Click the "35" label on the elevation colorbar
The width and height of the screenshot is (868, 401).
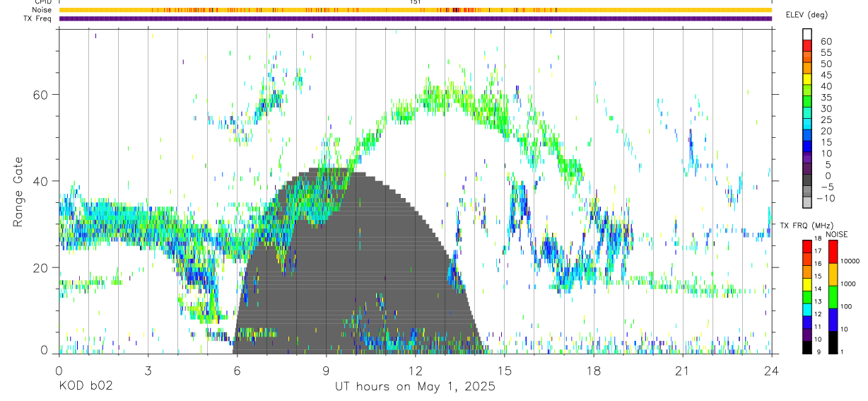point(826,97)
